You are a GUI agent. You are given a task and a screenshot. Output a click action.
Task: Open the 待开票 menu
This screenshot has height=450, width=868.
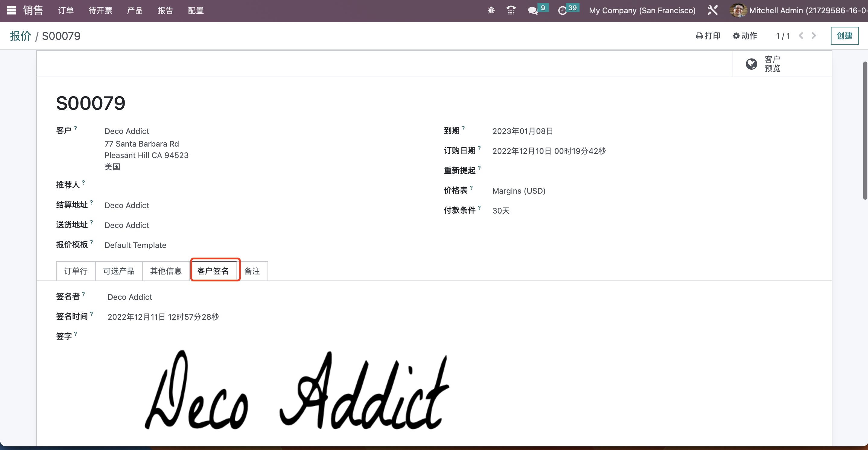click(100, 11)
